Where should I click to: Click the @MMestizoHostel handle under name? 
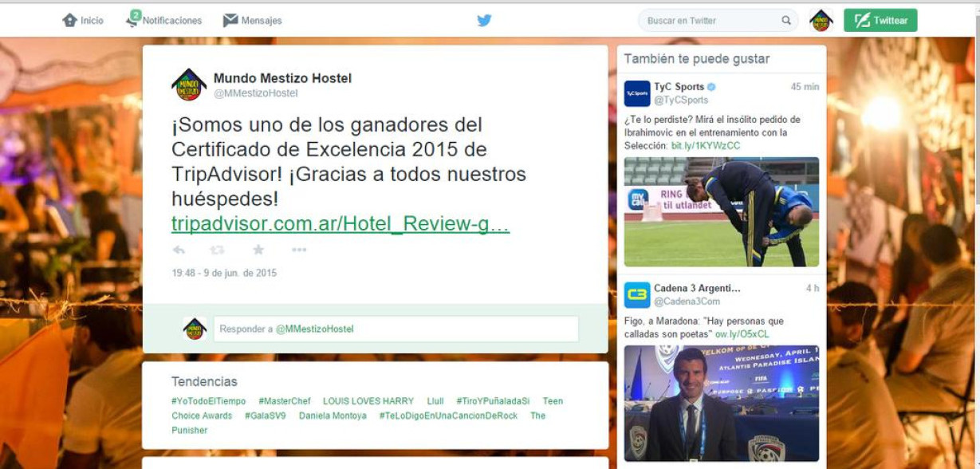[255, 93]
